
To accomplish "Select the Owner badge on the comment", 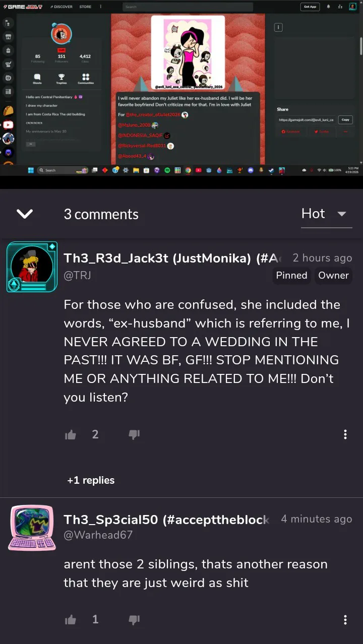I will (x=333, y=275).
